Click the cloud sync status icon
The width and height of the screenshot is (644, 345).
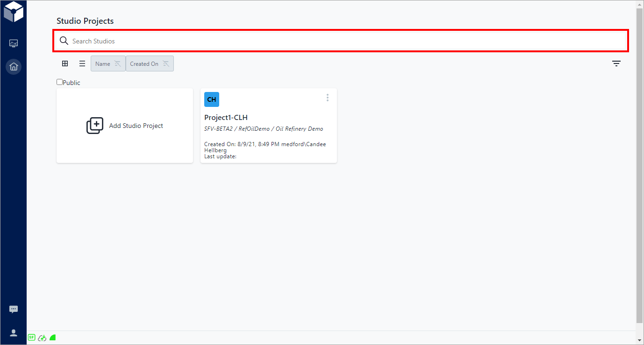tap(42, 338)
